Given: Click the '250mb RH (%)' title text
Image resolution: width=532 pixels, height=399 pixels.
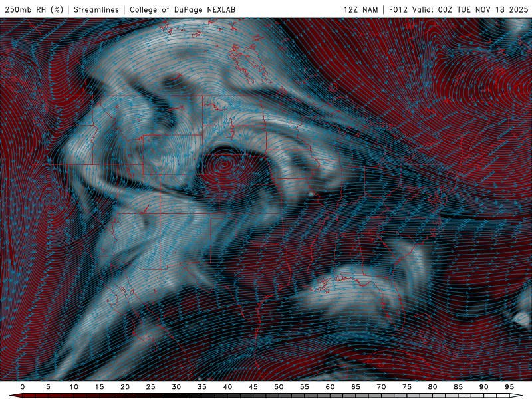Looking at the screenshot, I should click(x=35, y=9).
